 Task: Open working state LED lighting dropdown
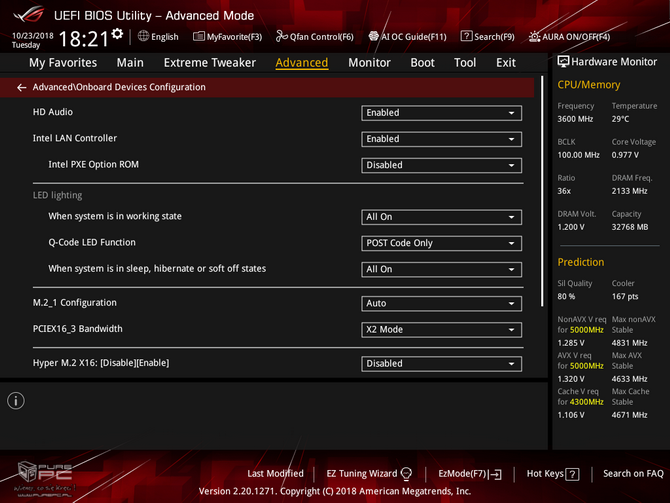[x=441, y=217]
